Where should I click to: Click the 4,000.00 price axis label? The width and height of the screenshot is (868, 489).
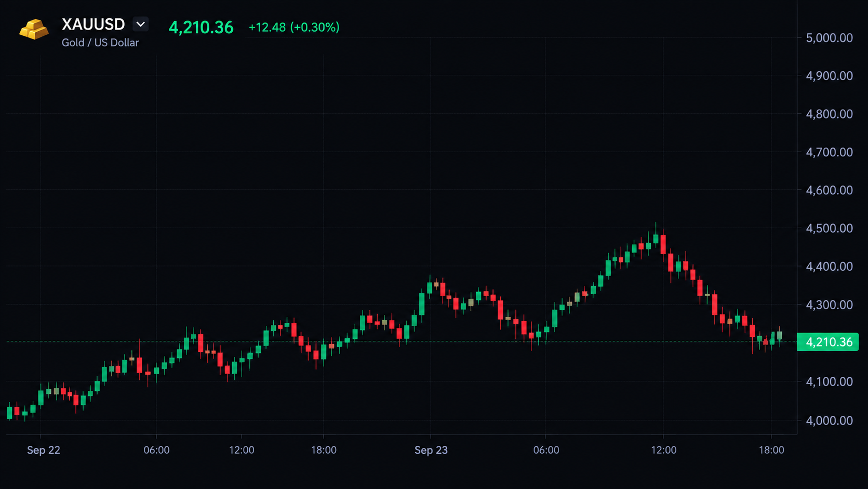[829, 420]
